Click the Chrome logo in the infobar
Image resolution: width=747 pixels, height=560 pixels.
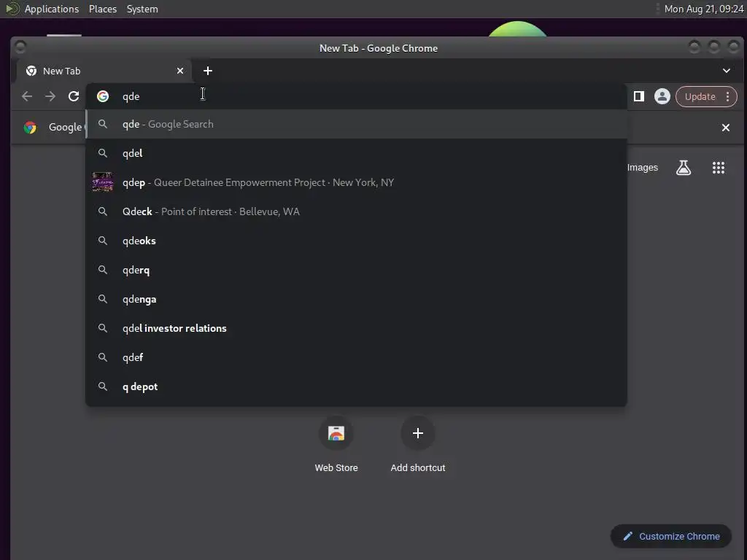click(30, 127)
